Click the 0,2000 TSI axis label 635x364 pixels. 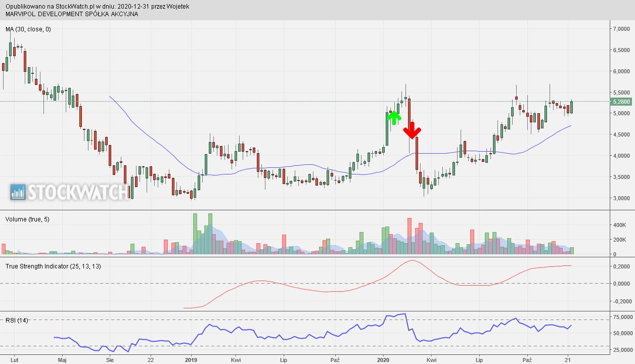pos(621,266)
